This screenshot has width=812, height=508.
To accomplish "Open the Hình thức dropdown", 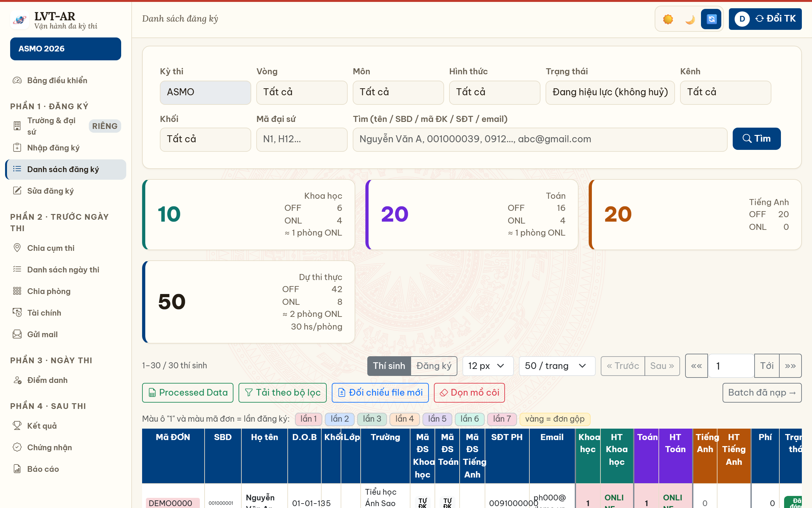I will pyautogui.click(x=494, y=92).
